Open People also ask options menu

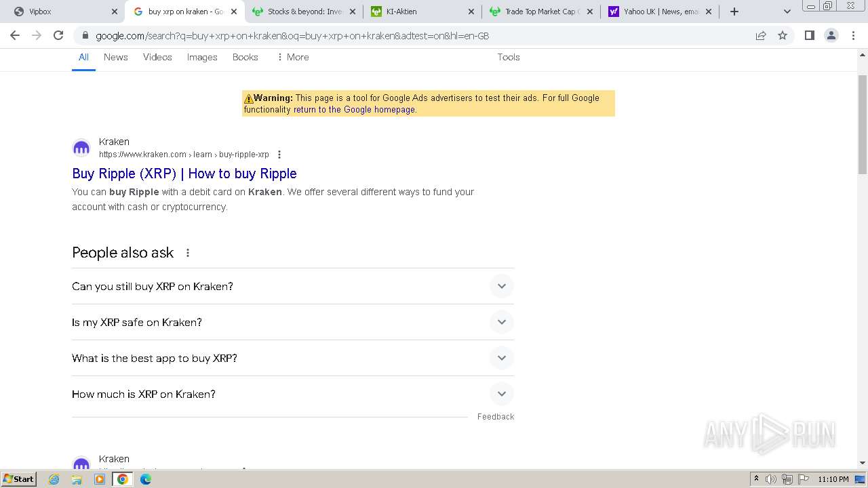[x=188, y=253]
